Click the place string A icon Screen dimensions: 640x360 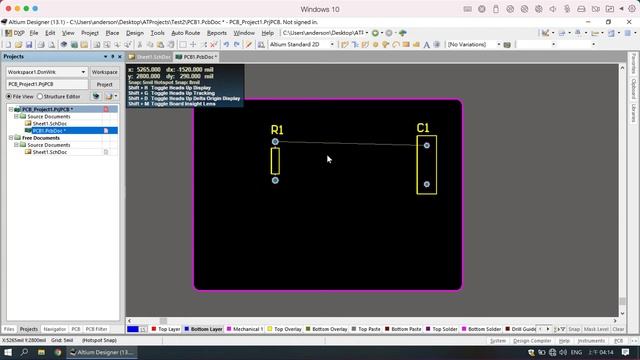pos(427,45)
